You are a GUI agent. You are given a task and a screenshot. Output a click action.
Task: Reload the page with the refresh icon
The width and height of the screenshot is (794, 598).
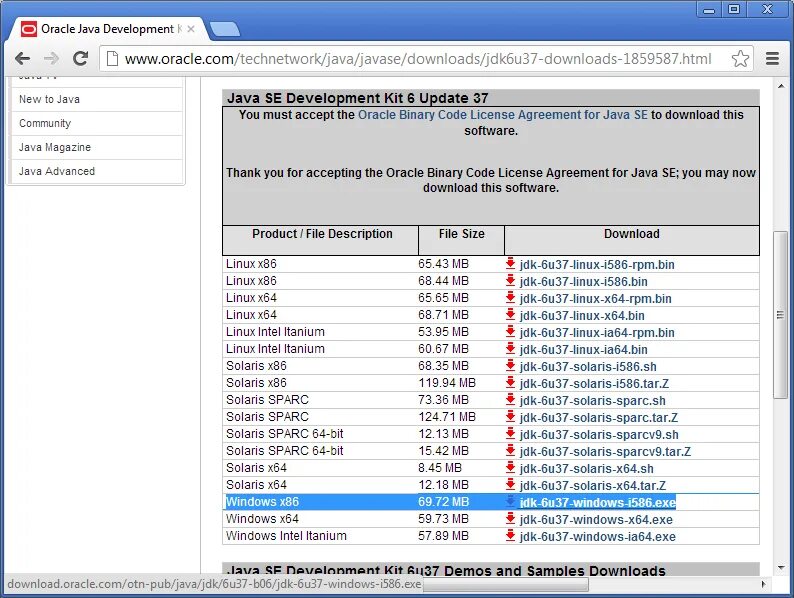point(81,59)
